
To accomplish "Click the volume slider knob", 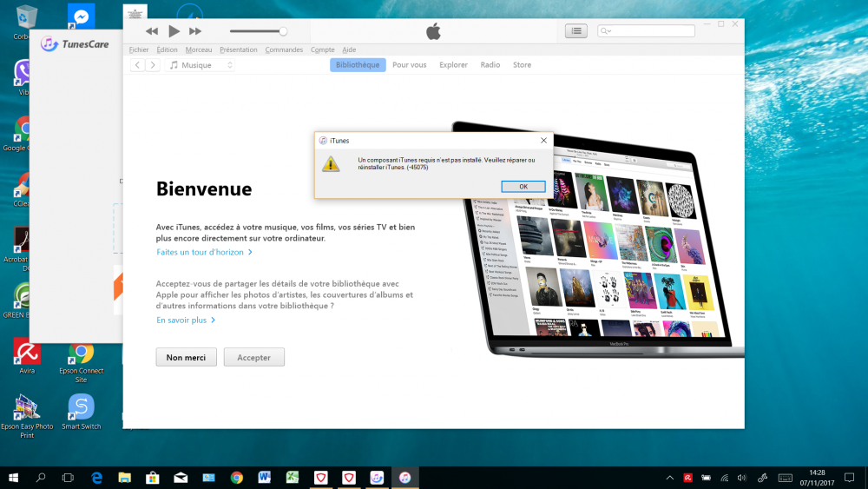I will click(x=283, y=31).
